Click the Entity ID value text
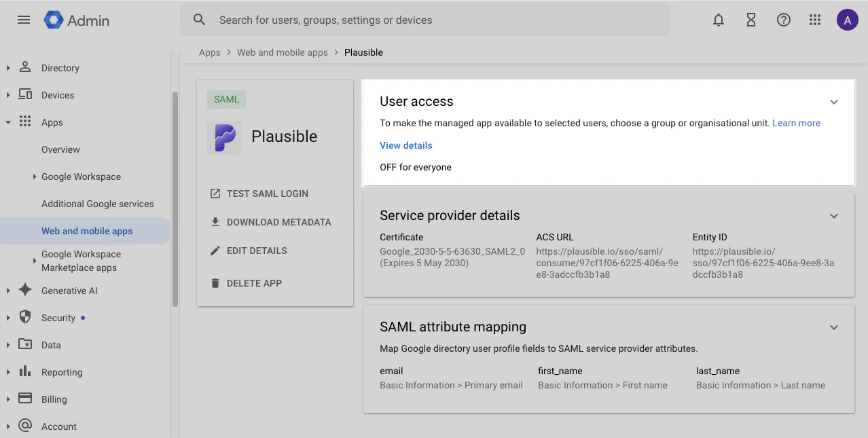This screenshot has width=868, height=438. 763,263
